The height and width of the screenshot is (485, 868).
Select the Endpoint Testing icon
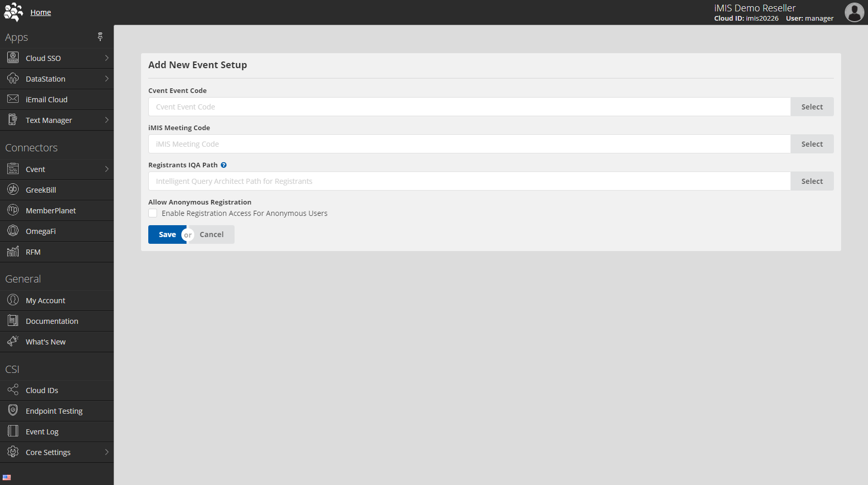[12, 411]
